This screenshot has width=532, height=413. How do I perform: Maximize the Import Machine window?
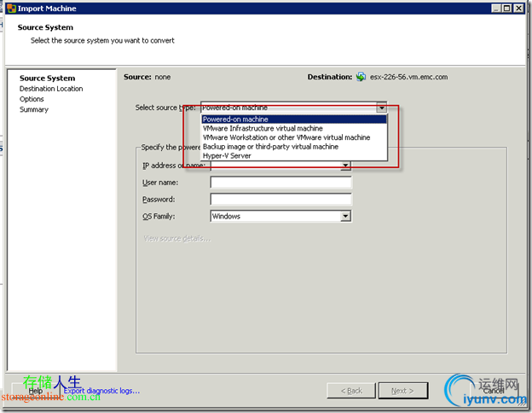[507, 9]
